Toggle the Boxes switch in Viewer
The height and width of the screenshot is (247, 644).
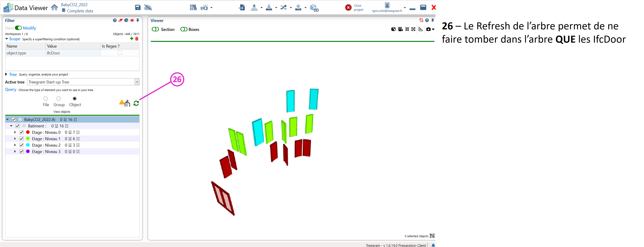point(184,30)
